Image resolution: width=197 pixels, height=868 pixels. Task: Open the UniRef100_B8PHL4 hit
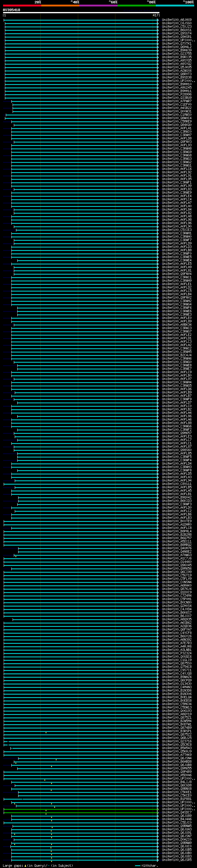(177, 531)
